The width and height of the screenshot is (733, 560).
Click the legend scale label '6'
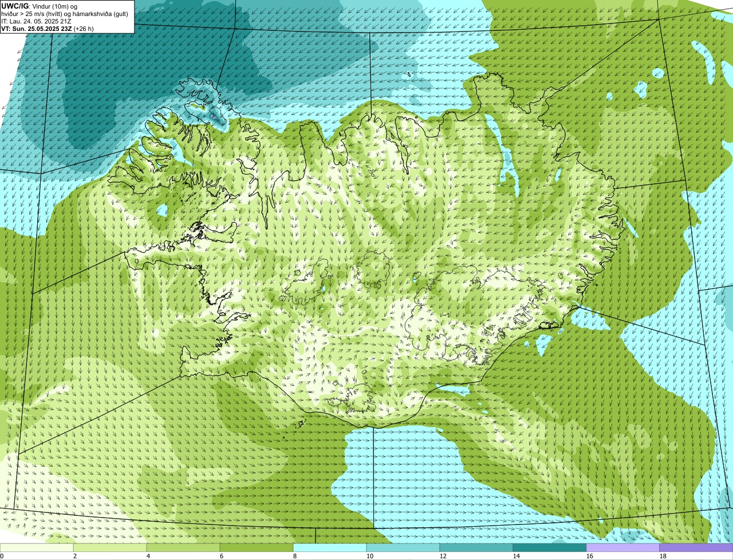[222, 556]
